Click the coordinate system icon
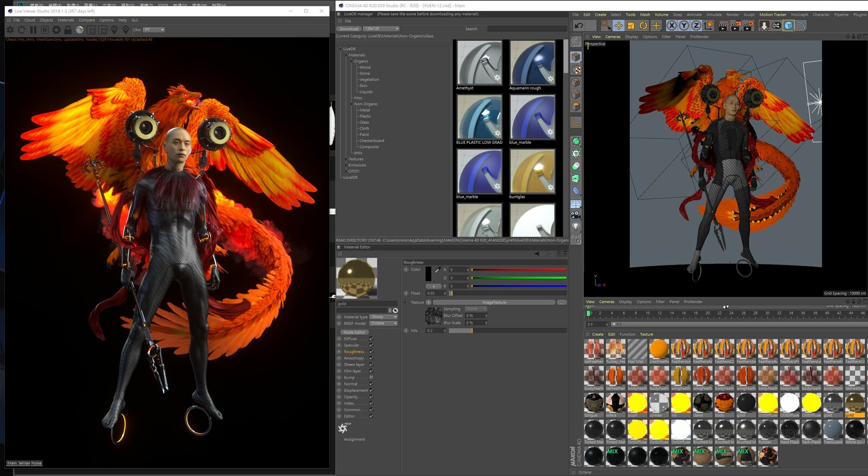This screenshot has height=476, width=868. coord(709,25)
